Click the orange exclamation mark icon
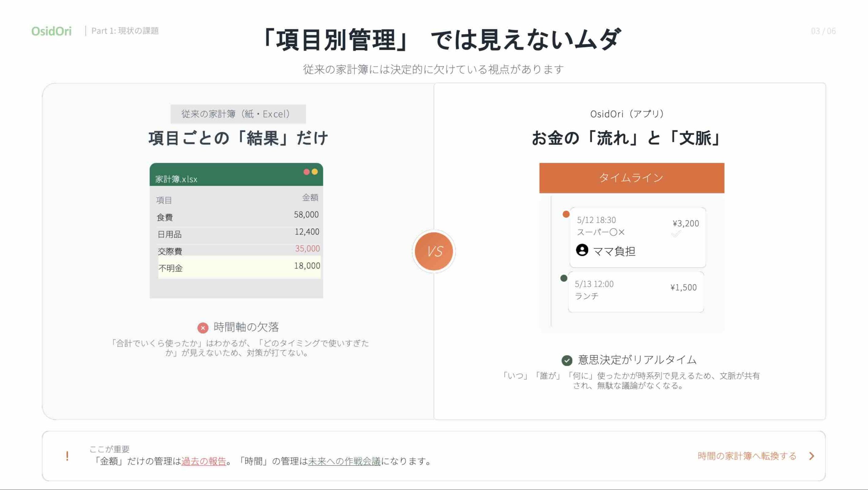This screenshot has height=490, width=868. (x=67, y=456)
